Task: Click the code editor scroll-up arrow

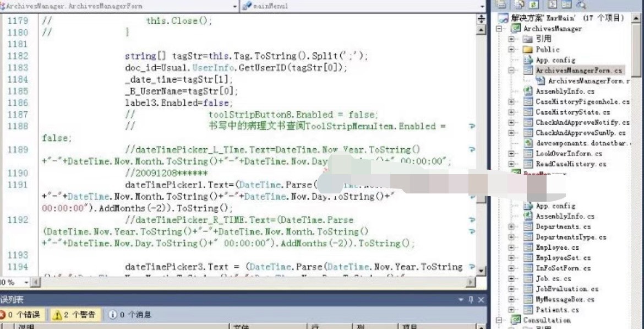Action: coord(482,30)
